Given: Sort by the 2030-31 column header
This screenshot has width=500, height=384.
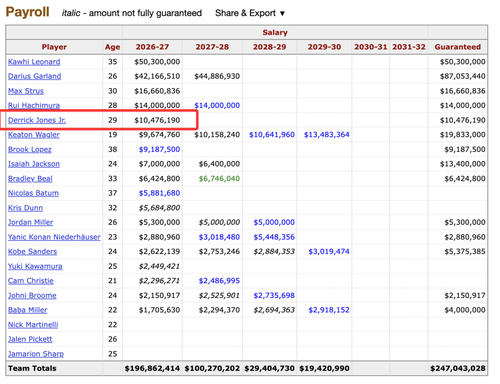Looking at the screenshot, I should (371, 47).
